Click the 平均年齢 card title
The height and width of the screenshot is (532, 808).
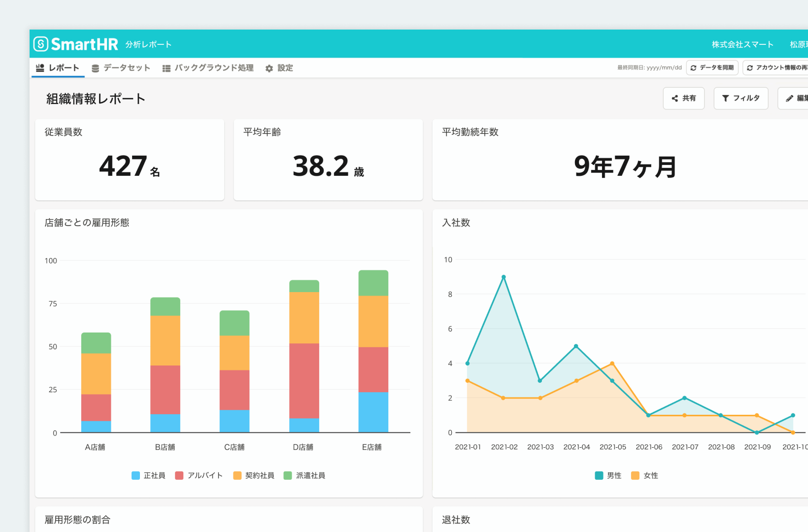tap(262, 132)
